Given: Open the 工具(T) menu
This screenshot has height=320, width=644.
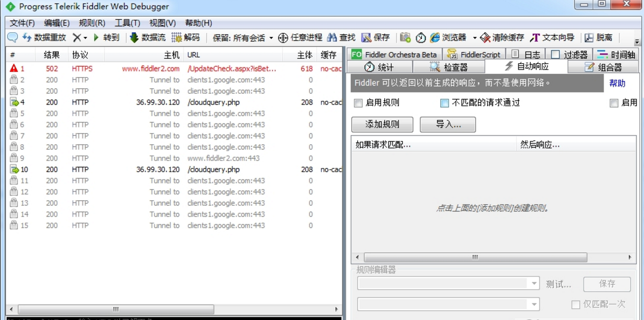Looking at the screenshot, I should tap(127, 23).
